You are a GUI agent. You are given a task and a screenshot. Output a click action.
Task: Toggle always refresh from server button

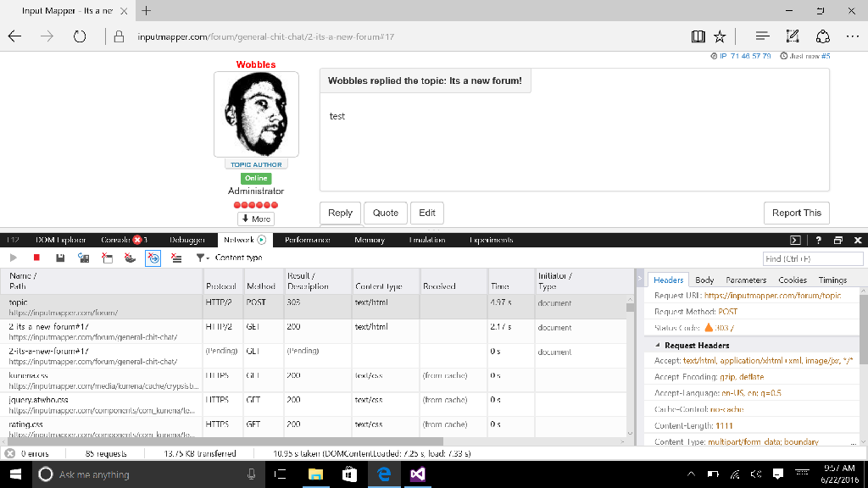click(83, 258)
